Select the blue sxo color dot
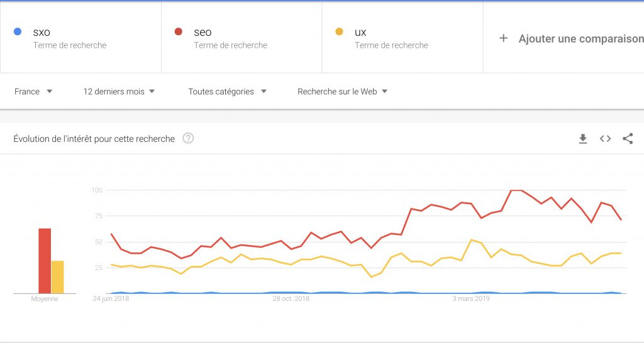Viewport: 644px width, 343px height. pyautogui.click(x=18, y=31)
